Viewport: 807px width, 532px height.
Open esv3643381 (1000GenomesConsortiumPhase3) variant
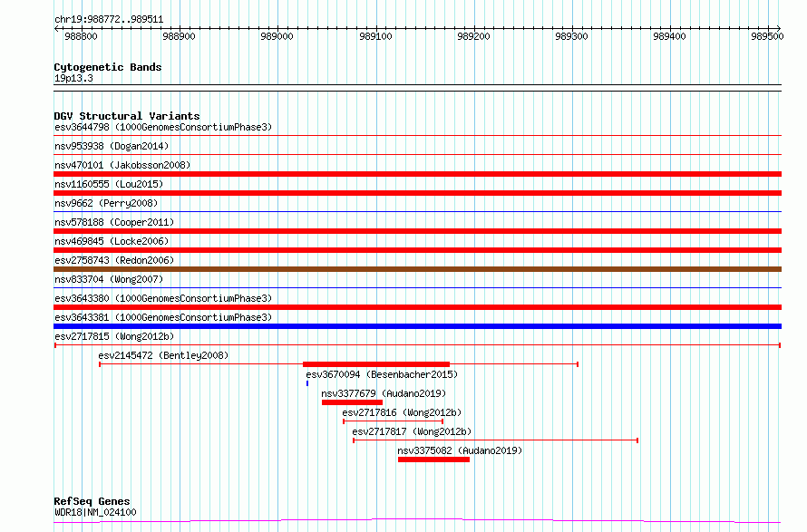[163, 317]
